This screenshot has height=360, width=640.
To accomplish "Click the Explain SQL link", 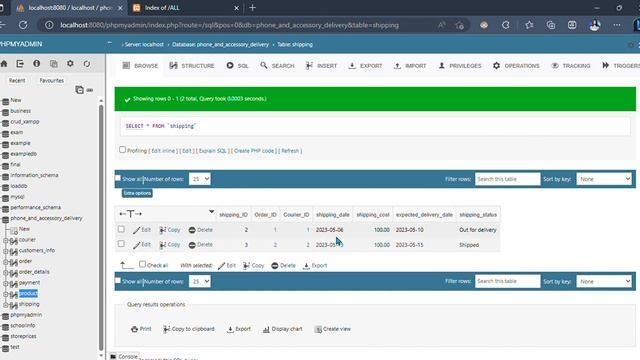I will click(x=212, y=151).
